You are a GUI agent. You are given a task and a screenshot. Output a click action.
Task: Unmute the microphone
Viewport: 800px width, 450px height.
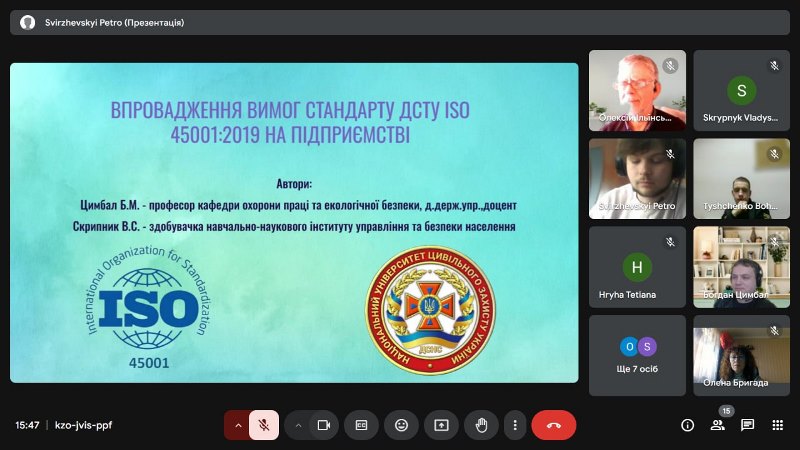264,425
